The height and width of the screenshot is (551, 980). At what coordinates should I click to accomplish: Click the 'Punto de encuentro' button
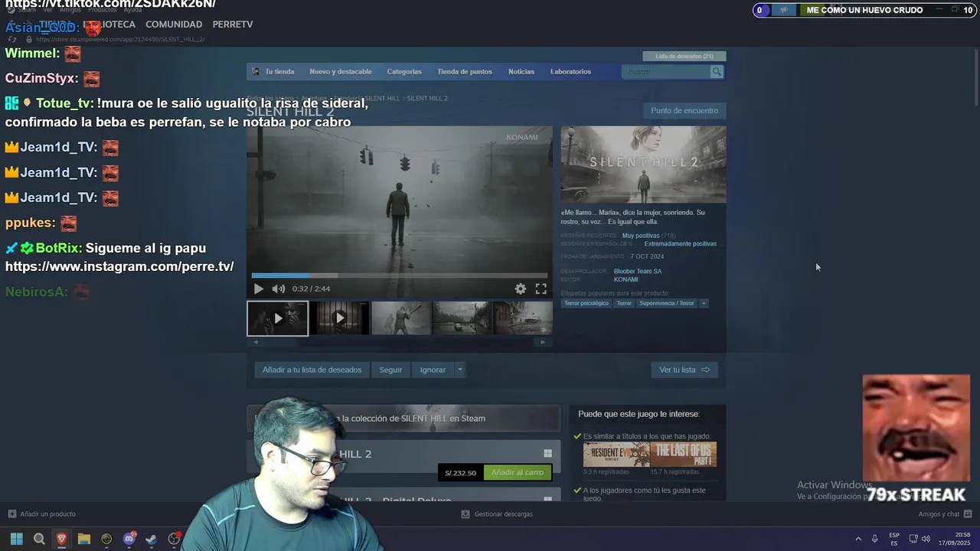point(684,110)
